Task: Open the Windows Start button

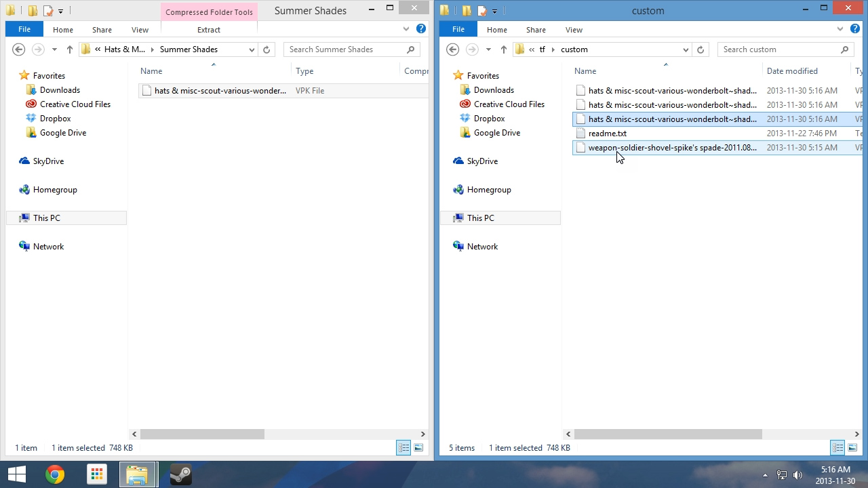Action: tap(16, 474)
